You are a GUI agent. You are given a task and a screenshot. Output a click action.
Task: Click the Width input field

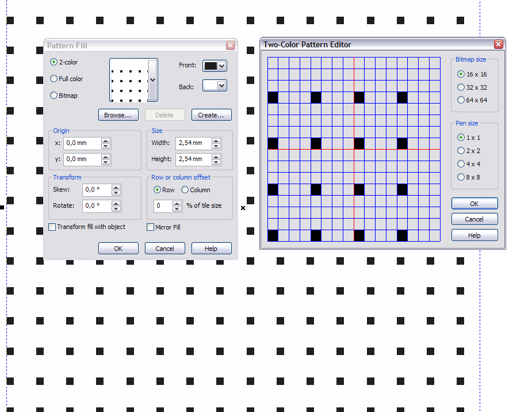[194, 143]
